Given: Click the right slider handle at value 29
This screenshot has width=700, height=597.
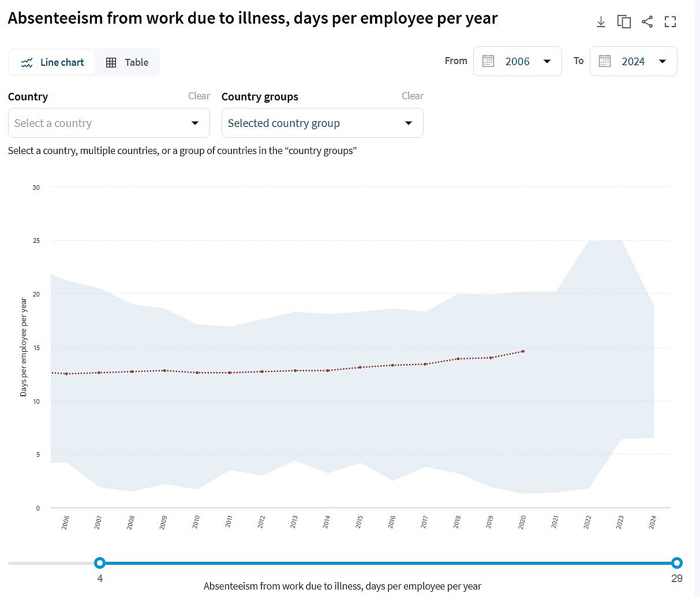Looking at the screenshot, I should coord(676,563).
